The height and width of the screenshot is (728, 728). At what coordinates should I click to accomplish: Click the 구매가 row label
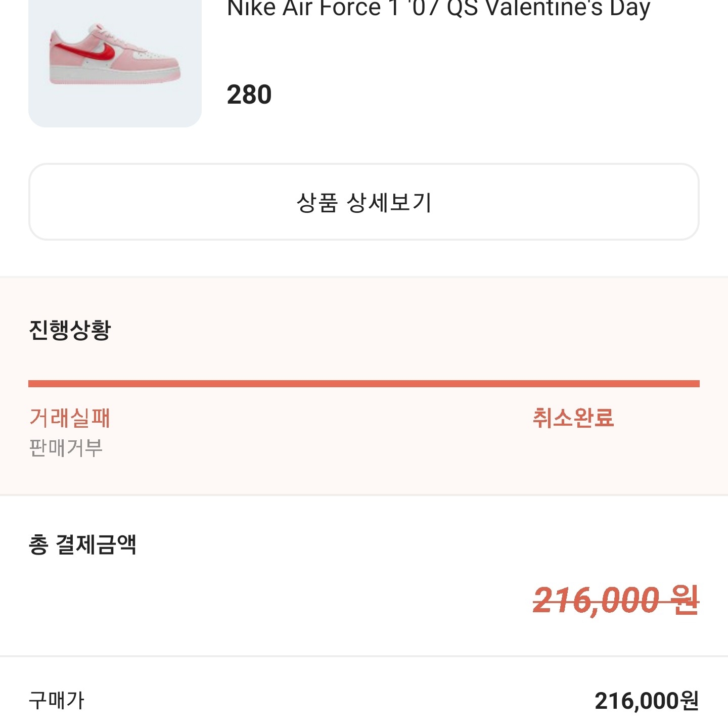coord(57,701)
